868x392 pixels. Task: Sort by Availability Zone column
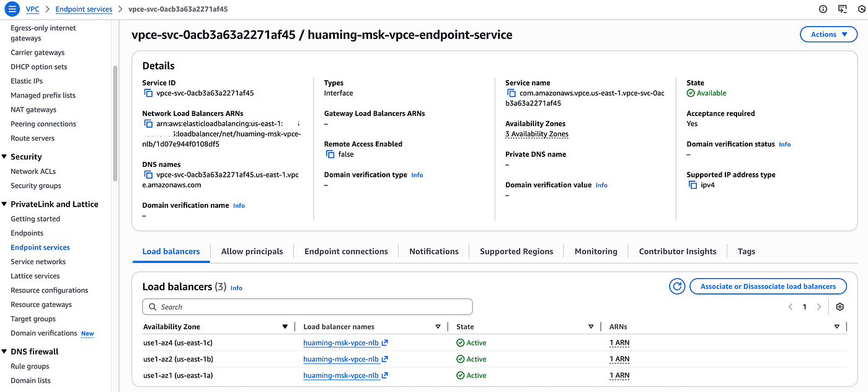(x=285, y=327)
